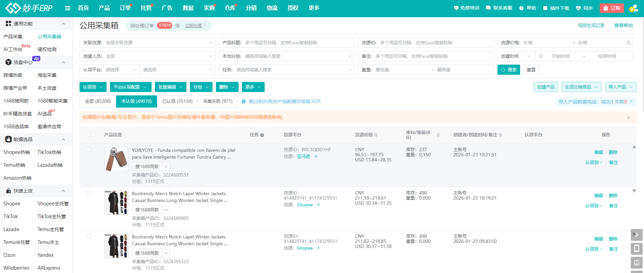Close the orange Temu image warning banner
The height and width of the screenshot is (273, 644).
628,117
